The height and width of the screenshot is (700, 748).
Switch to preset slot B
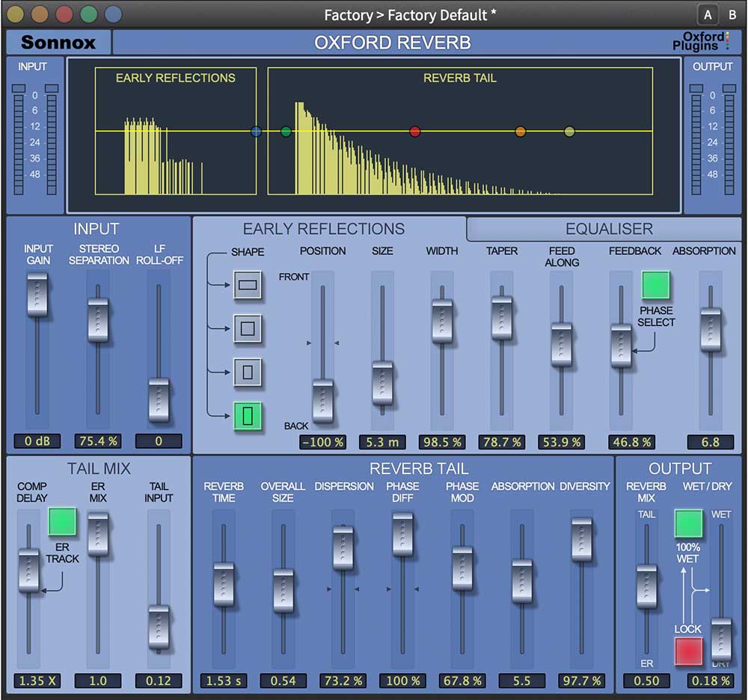732,15
